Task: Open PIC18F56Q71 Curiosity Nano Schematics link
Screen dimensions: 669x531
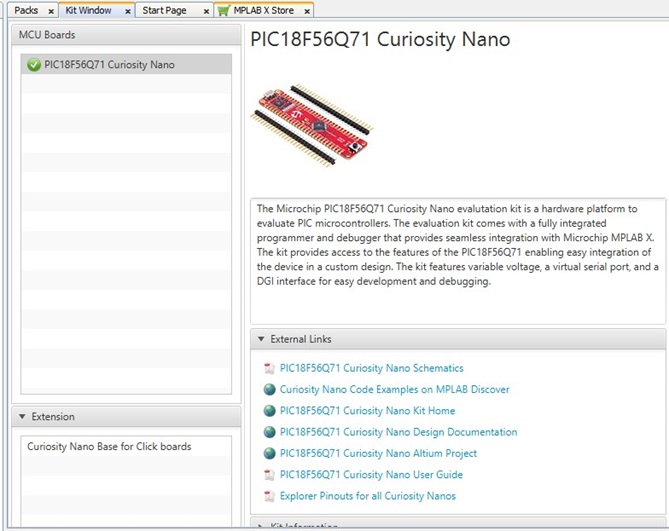Action: (x=371, y=368)
